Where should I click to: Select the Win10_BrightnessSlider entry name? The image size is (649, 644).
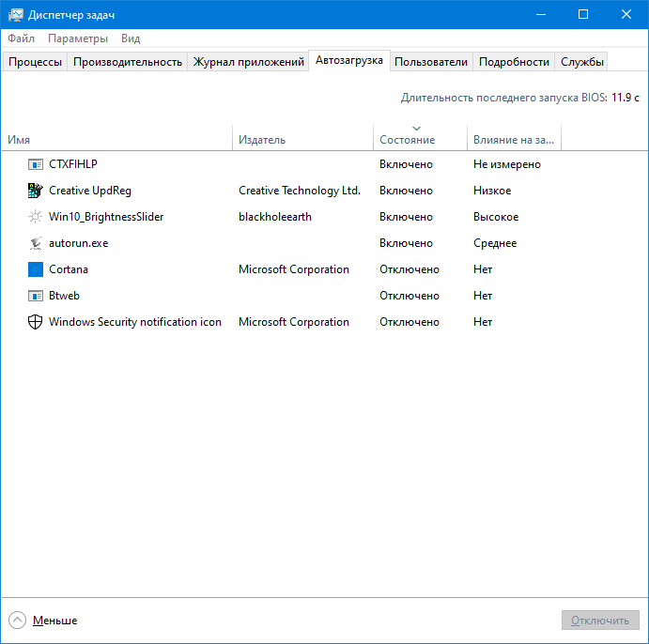[106, 217]
